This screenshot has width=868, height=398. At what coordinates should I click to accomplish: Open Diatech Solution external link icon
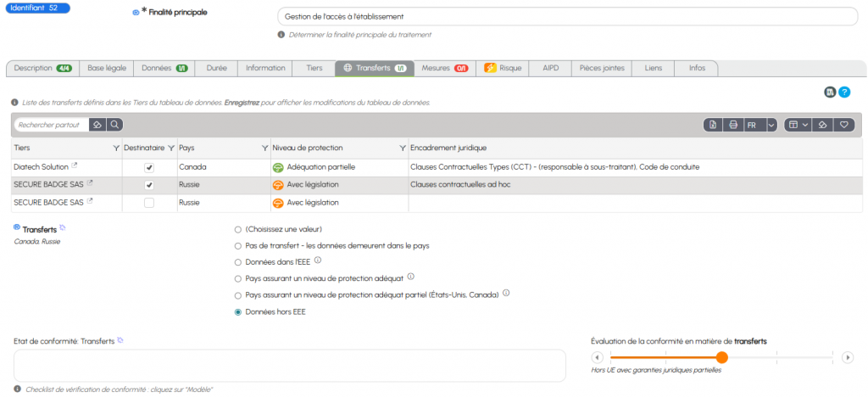[74, 167]
